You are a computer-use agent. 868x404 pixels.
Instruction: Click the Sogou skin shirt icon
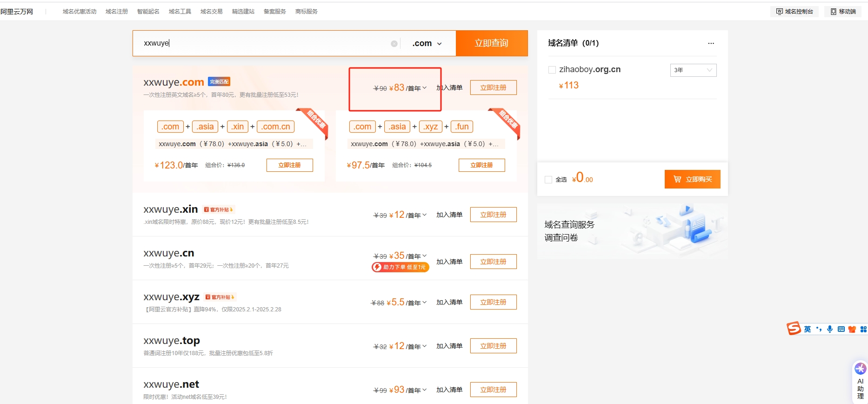point(852,329)
